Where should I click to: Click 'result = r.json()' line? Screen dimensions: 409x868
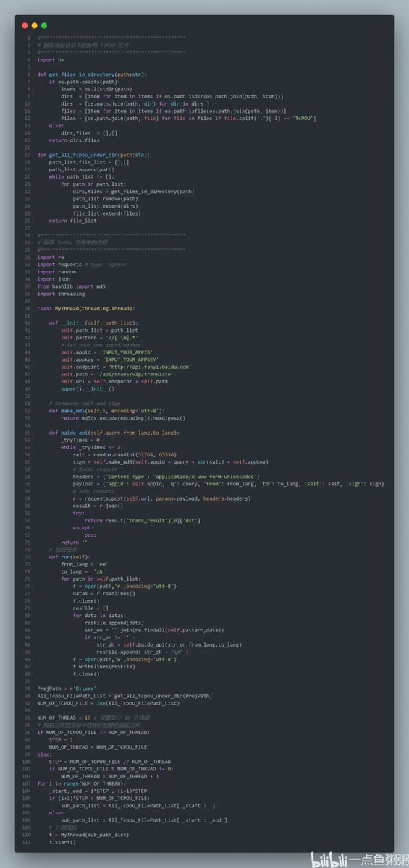pyautogui.click(x=96, y=506)
